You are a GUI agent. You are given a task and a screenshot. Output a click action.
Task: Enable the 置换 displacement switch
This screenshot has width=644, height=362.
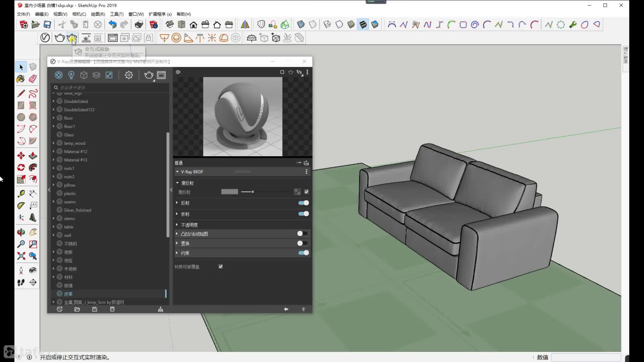tap(302, 243)
